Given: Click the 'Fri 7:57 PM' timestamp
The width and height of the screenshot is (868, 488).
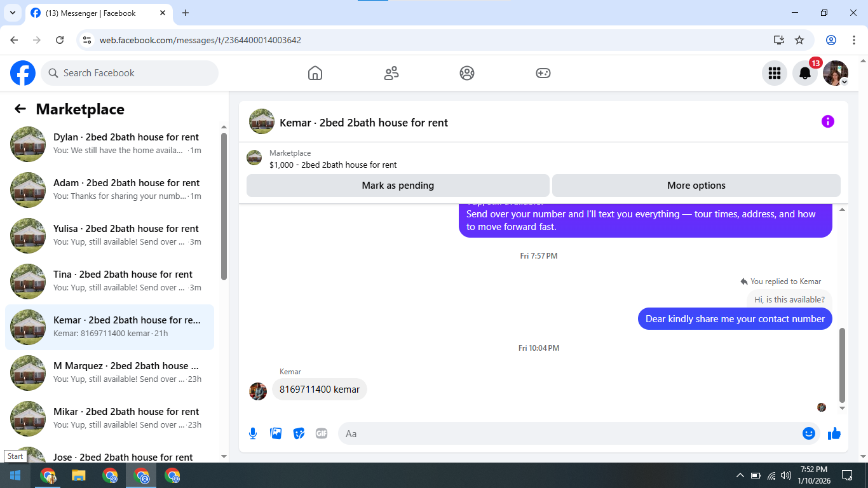Looking at the screenshot, I should pos(539,256).
